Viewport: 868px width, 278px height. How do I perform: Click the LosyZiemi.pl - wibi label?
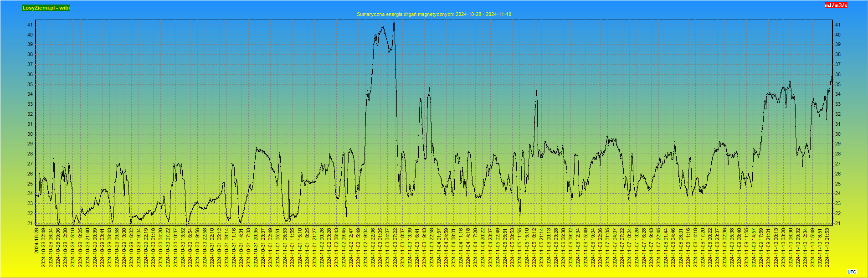(x=46, y=8)
